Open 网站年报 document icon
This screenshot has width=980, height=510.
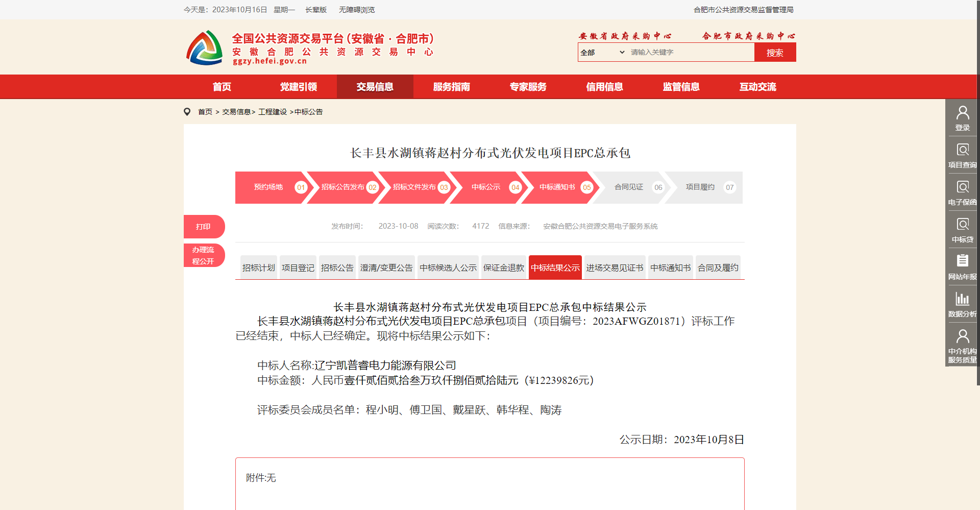pyautogui.click(x=962, y=261)
